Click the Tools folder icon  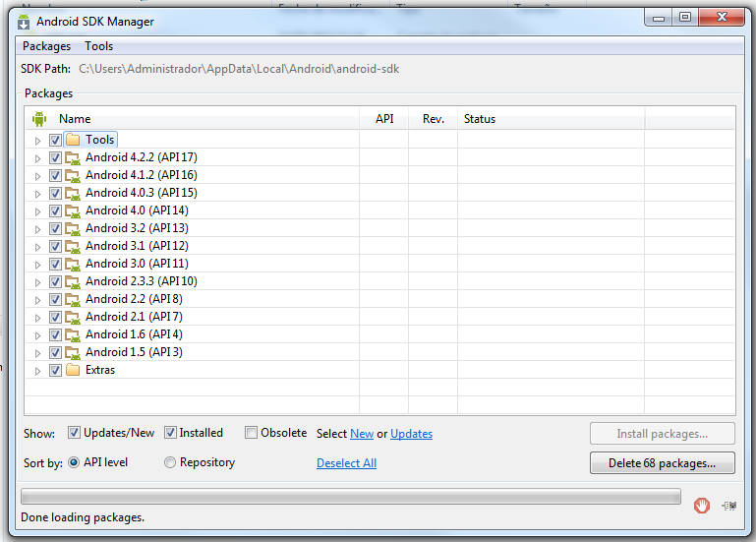[73, 140]
